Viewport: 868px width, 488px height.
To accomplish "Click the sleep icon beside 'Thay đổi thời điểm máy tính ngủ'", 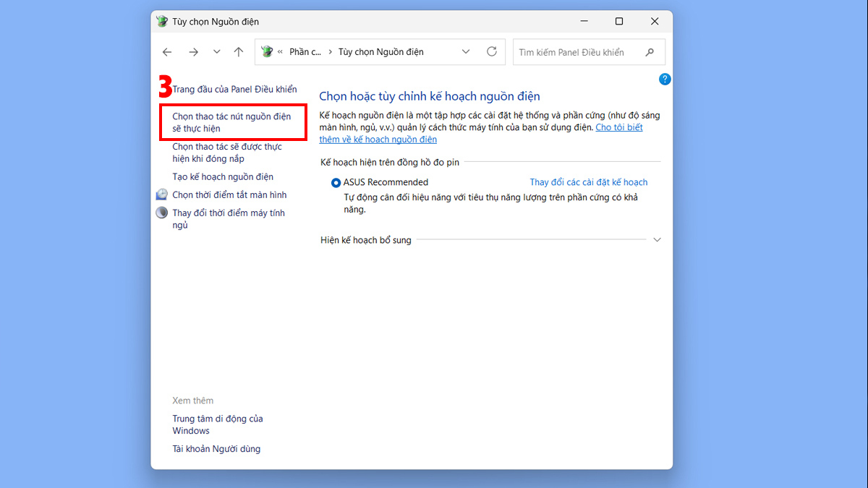I will (x=161, y=212).
